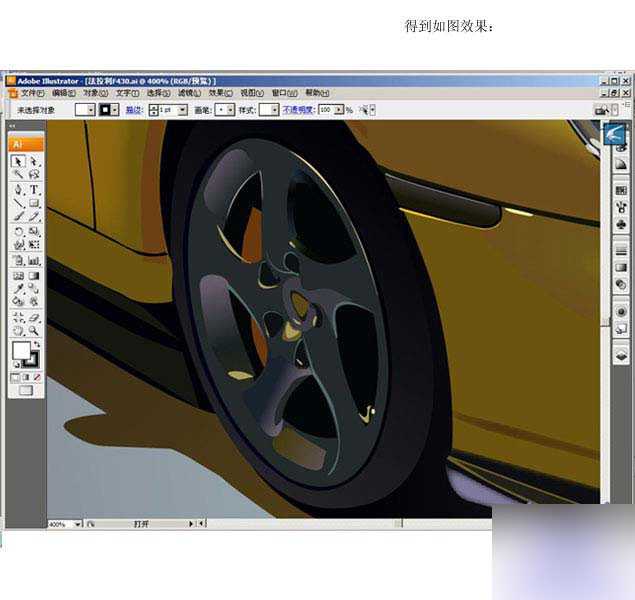The image size is (635, 600).
Task: Open the 对象(O) menu
Action: [x=96, y=94]
